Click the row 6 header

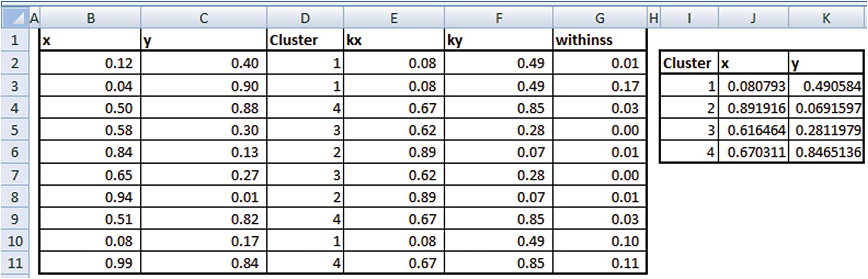(x=14, y=152)
